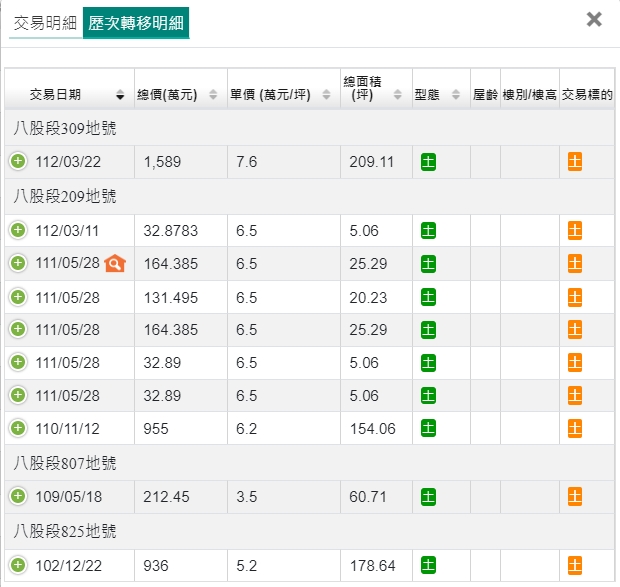Expand the 112/03/11 transaction row details
This screenshot has height=587, width=620.
pos(18,231)
